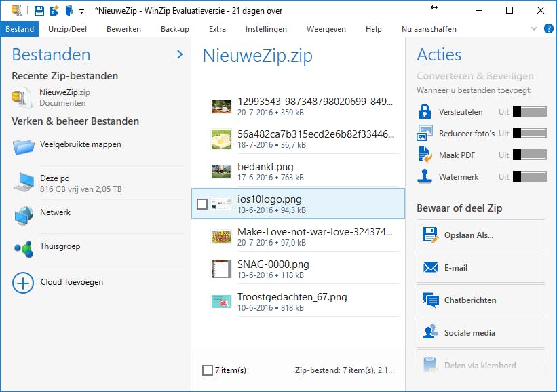Expand the Bestanden panel chevron
Screen dimensions: 557x392
click(x=180, y=54)
